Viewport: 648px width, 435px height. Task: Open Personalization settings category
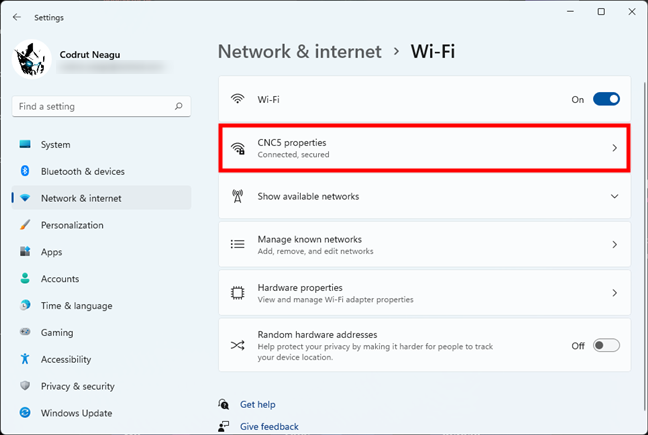tap(101, 225)
